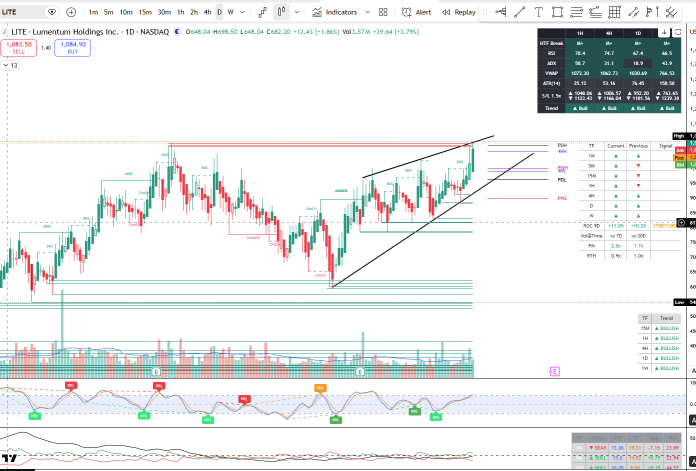
Task: Switch to 10m timeframe
Action: (x=126, y=12)
